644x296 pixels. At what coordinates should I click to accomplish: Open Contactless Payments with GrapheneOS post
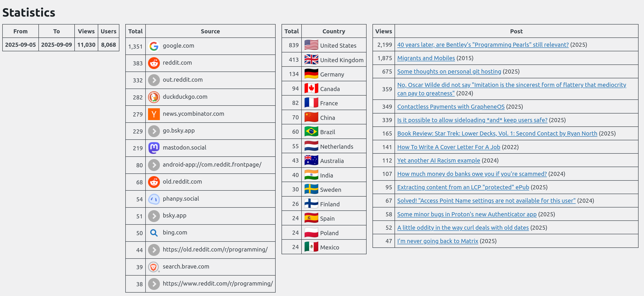[451, 107]
